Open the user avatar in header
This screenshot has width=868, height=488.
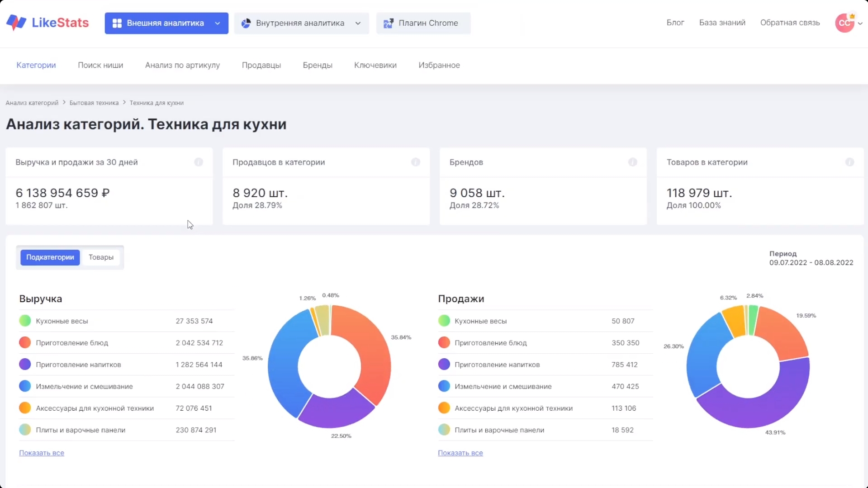[844, 23]
